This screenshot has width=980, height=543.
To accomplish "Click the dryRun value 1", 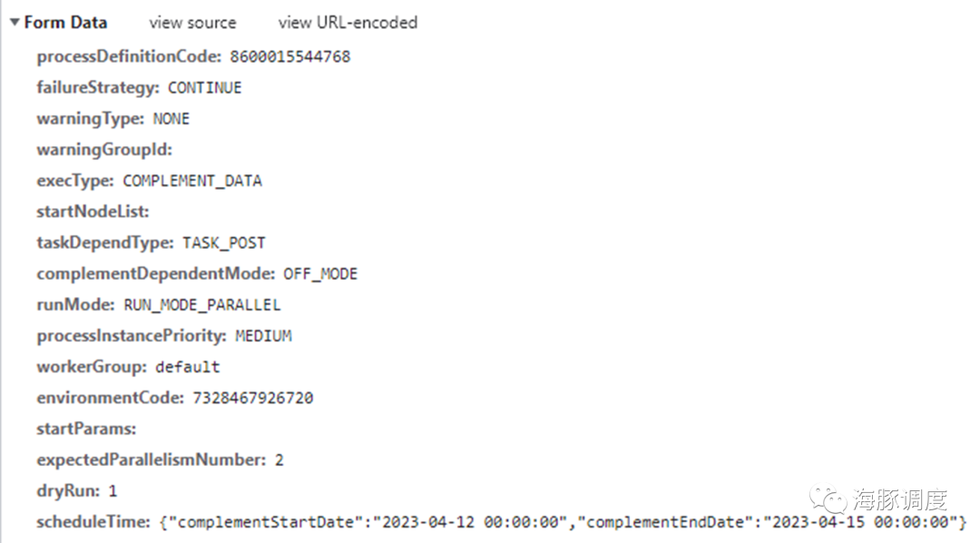I will tap(113, 491).
